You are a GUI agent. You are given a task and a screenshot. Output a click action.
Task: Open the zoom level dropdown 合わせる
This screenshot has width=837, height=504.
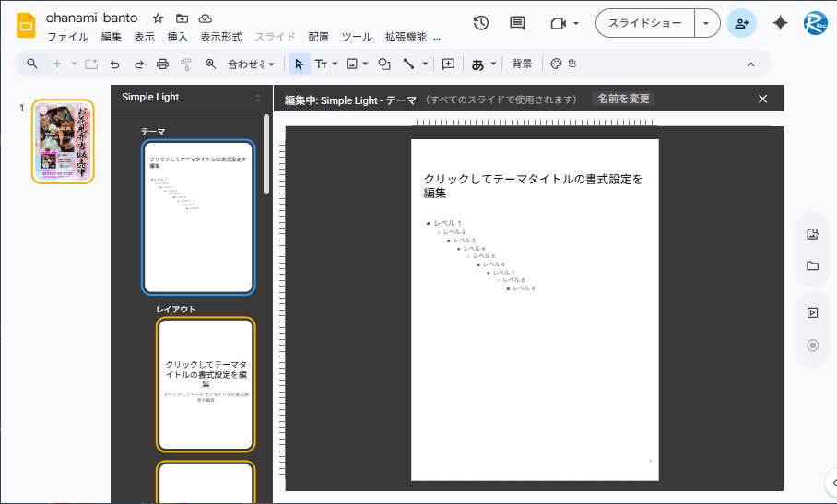[x=251, y=64]
